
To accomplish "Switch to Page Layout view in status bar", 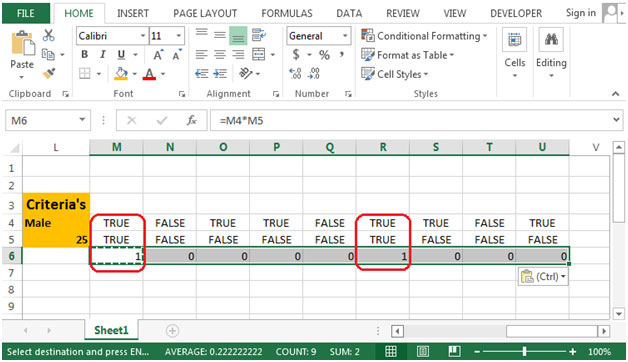I will click(x=423, y=352).
